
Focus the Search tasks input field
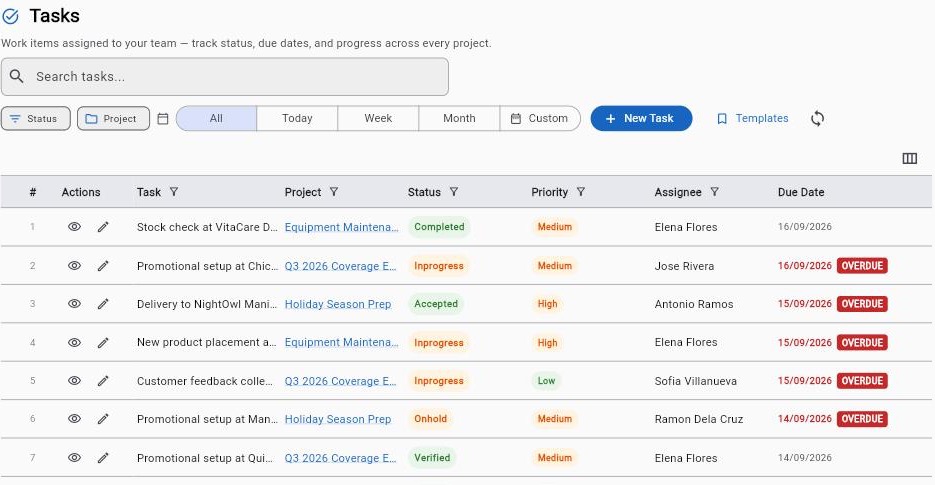pos(225,76)
